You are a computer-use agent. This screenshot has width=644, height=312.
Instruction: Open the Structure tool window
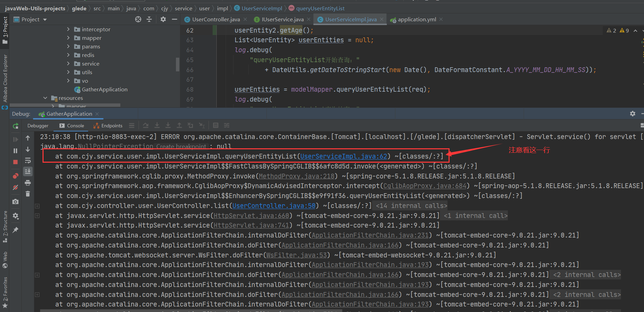5,227
